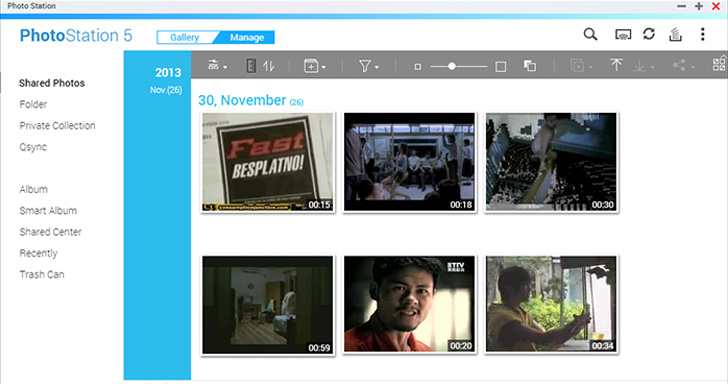Screen dimensions: 728x384
Task: Open the Fast BESPLATNO video thumbnail
Action: pos(268,163)
